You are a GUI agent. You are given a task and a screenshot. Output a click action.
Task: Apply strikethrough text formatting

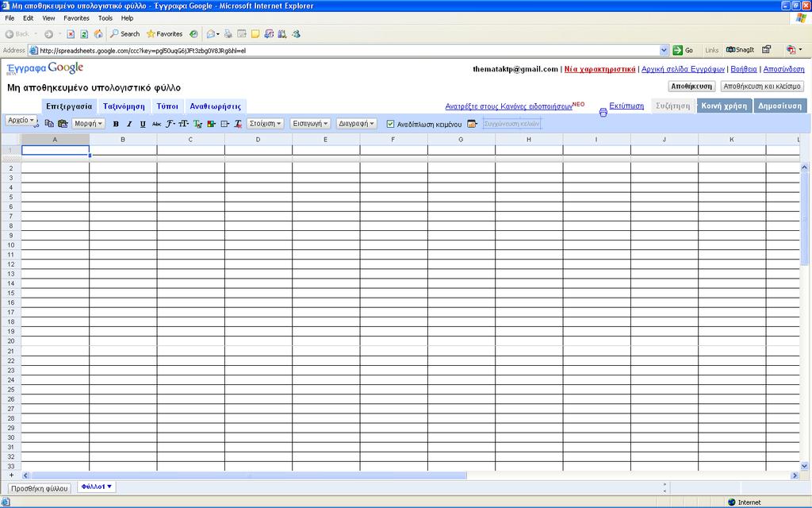point(156,124)
